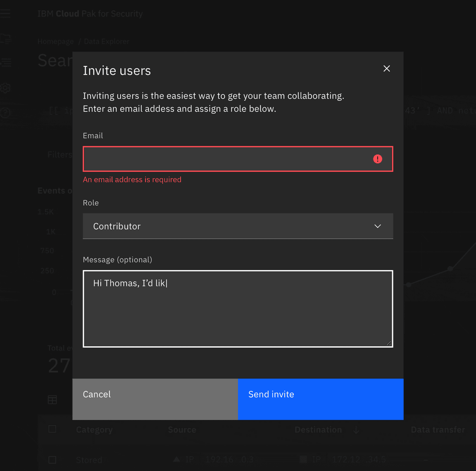Image resolution: width=476 pixels, height=471 pixels.
Task: Click the folder sidebar icon
Action: [x=5, y=39]
